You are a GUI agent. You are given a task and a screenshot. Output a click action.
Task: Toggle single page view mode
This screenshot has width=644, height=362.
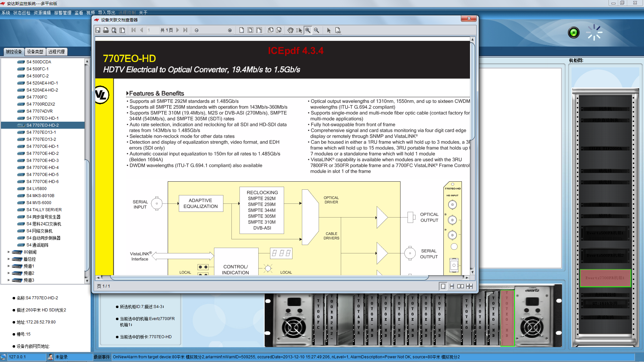click(443, 286)
